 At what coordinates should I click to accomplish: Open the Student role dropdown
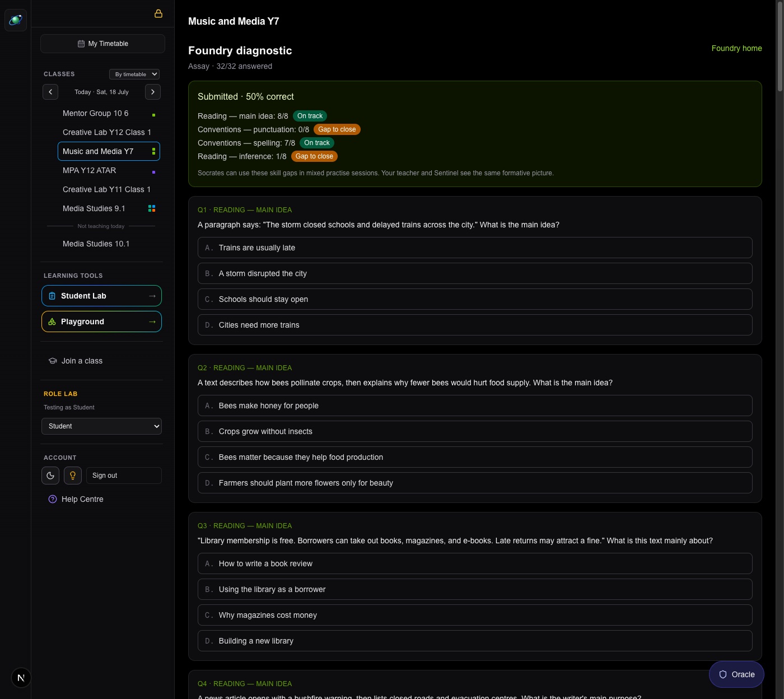(101, 426)
